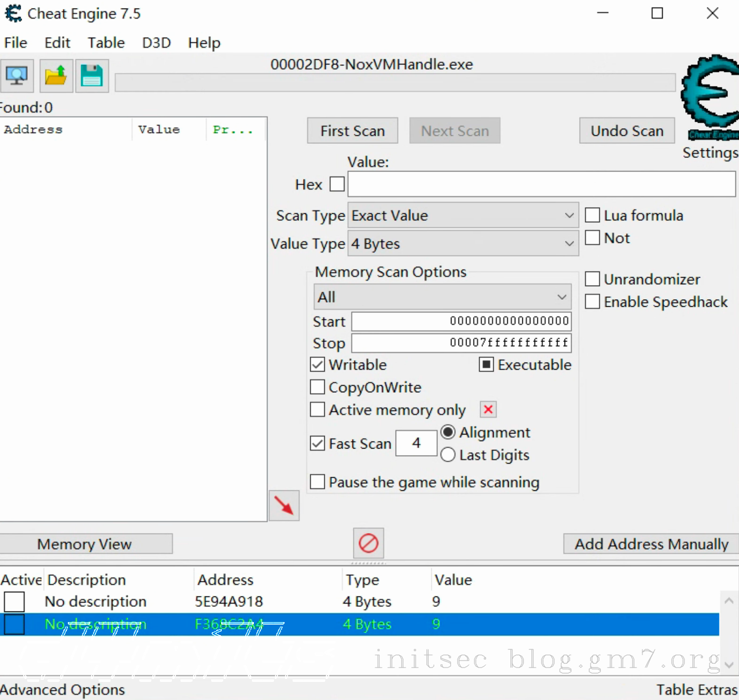Toggle the Enable Speedhack checkbox
This screenshot has width=739, height=700.
click(593, 302)
